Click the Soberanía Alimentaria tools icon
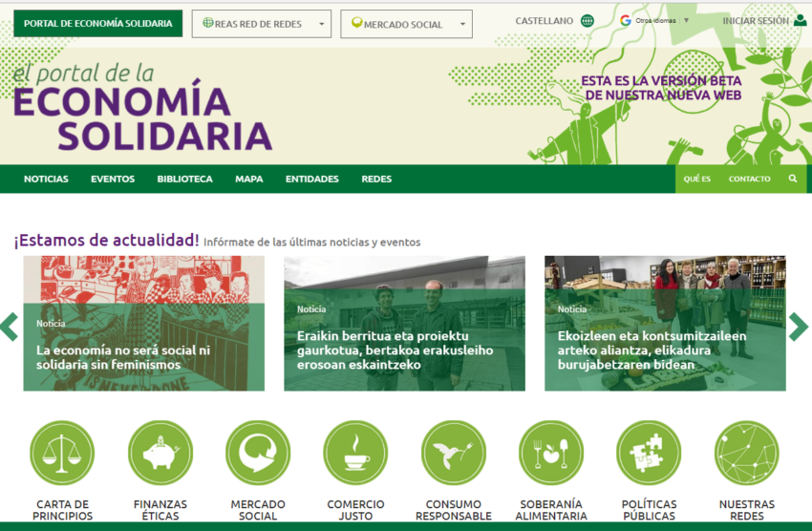 pos(551,453)
